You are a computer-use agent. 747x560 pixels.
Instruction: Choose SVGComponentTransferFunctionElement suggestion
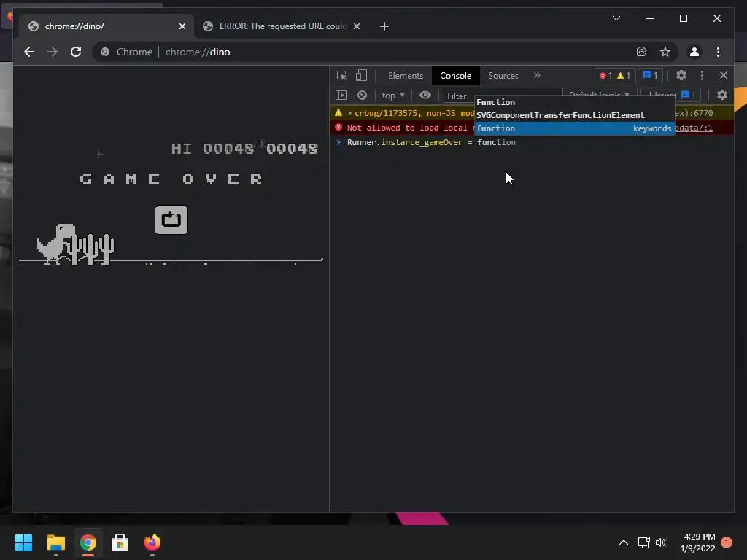(x=575, y=115)
